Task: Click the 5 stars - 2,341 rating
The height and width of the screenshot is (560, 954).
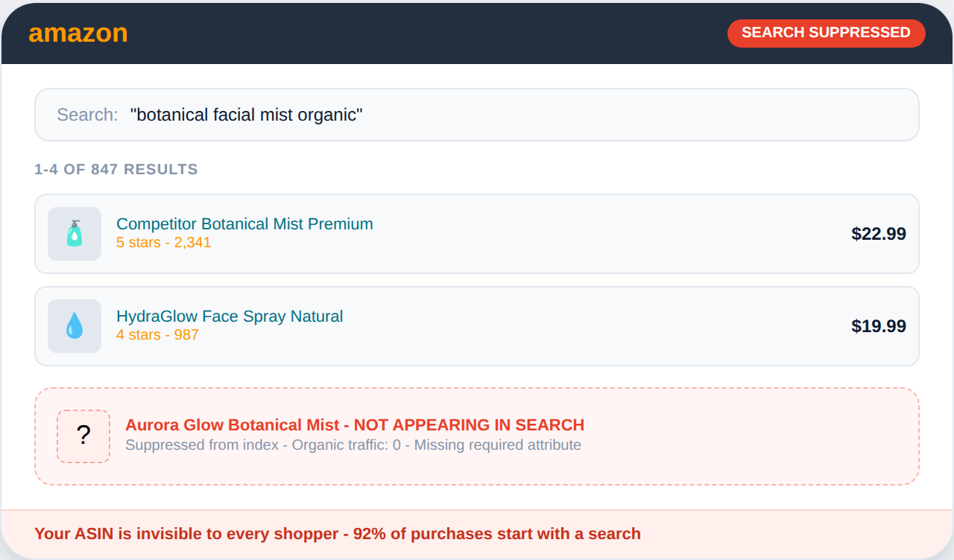Action: [163, 243]
